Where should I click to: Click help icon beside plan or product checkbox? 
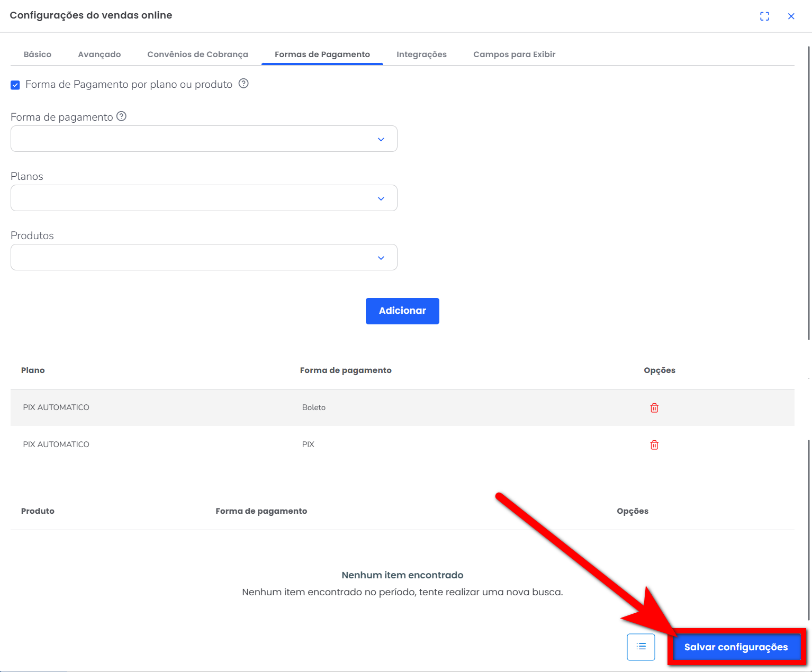pyautogui.click(x=243, y=84)
